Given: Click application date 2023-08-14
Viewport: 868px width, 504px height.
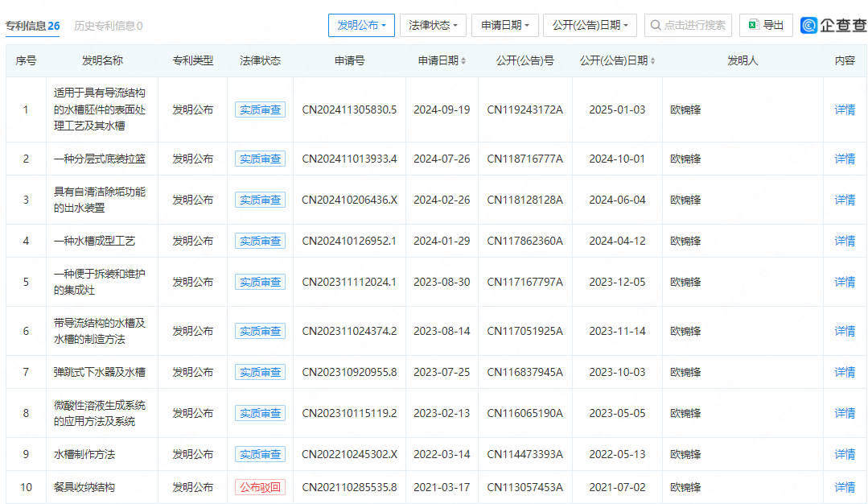Looking at the screenshot, I should (x=442, y=331).
